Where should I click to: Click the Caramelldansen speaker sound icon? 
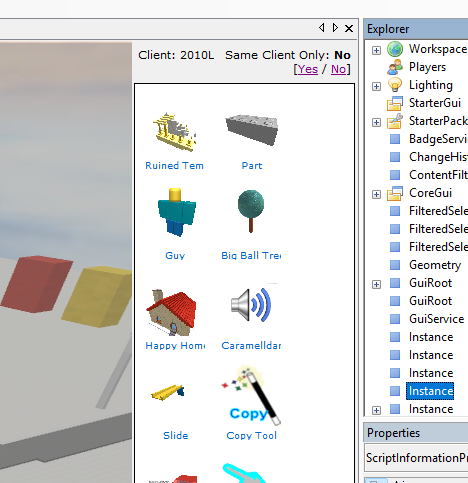[251, 305]
